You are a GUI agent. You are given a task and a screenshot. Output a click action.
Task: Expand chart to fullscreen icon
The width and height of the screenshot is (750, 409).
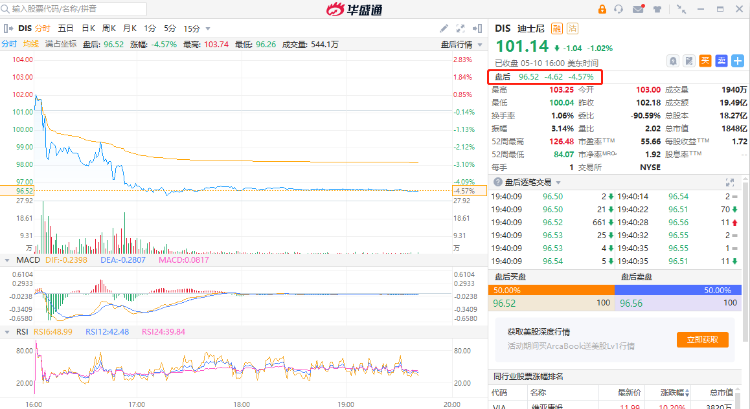[460, 29]
